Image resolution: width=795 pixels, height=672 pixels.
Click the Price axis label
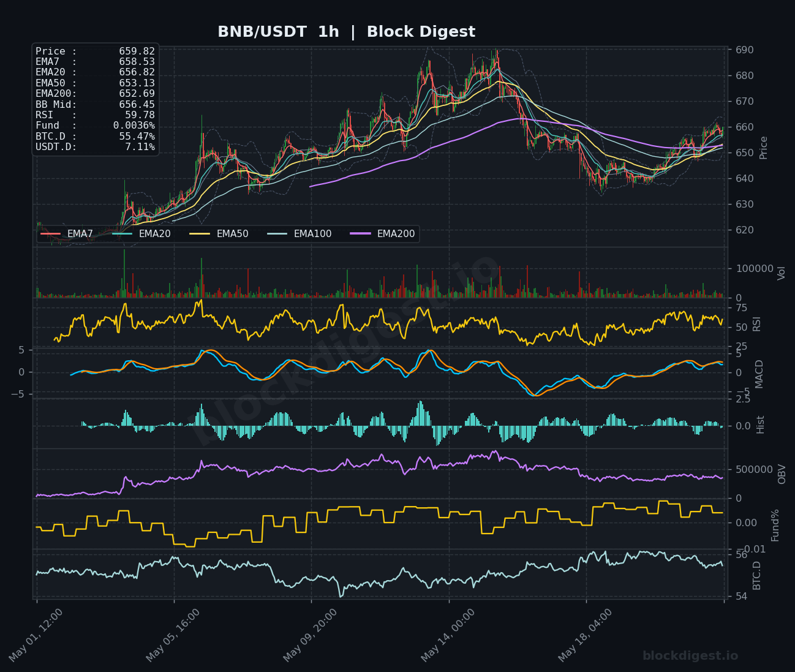click(x=763, y=148)
